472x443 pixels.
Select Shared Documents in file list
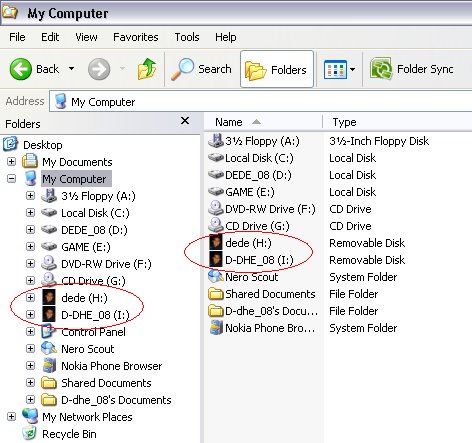click(270, 294)
